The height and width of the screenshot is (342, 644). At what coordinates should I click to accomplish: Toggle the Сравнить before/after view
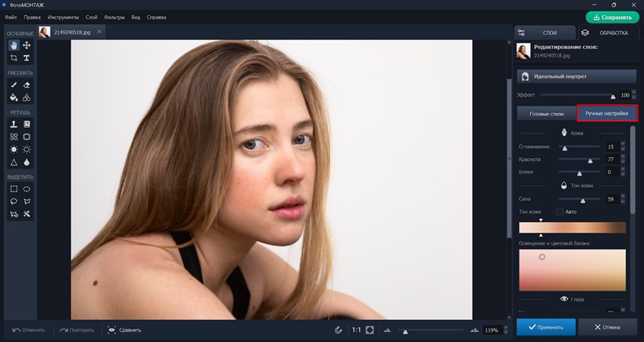coord(125,330)
